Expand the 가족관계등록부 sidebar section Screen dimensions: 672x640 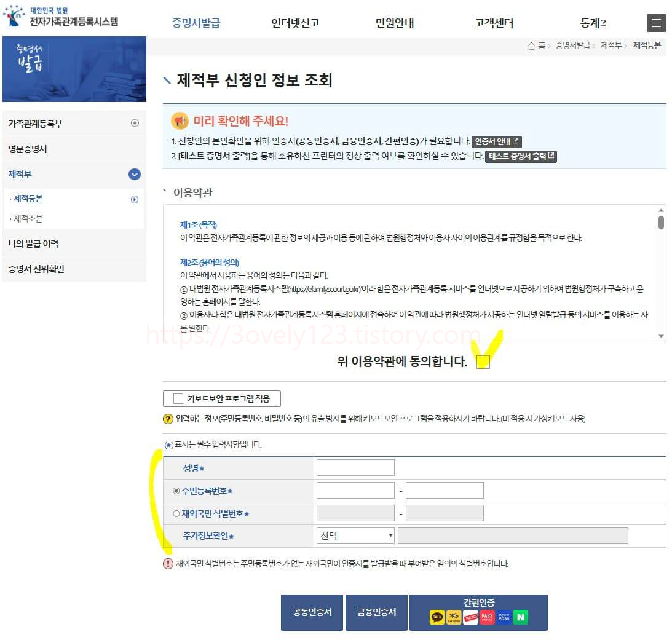[134, 124]
